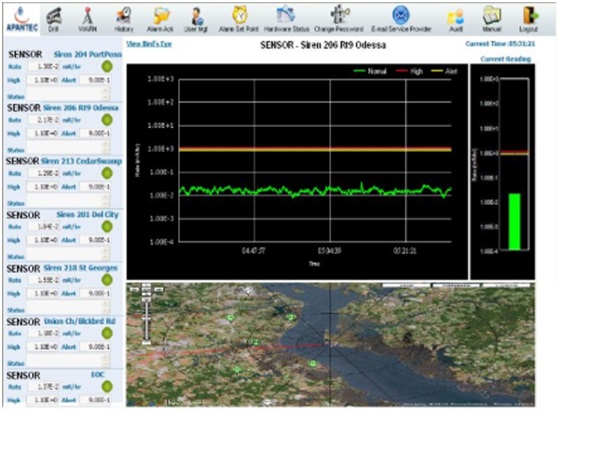Image resolution: width=600 pixels, height=450 pixels.
Task: Open E-mail Service Provider settings
Action: click(x=400, y=16)
